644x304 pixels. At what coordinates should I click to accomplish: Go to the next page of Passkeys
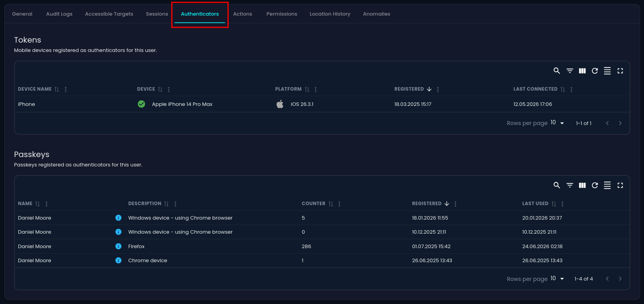(620, 279)
